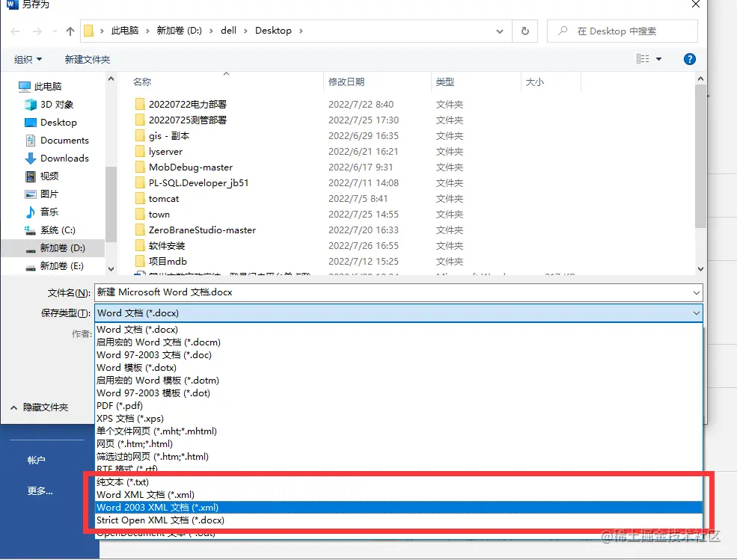Select the 20220725测管部署 folder
Viewport: 737px width, 560px height.
point(181,120)
